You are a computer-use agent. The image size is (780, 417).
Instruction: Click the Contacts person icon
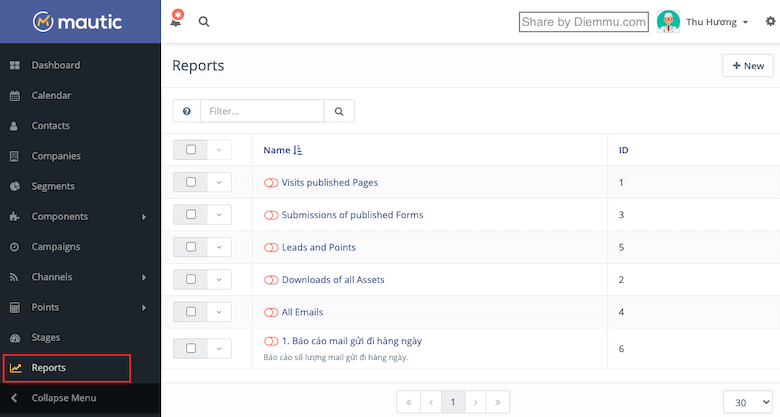click(14, 126)
